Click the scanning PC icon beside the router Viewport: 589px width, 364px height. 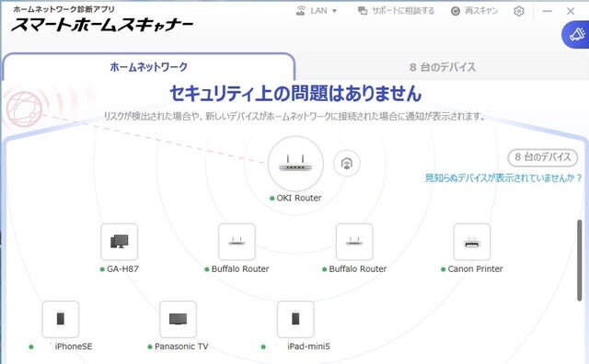(x=347, y=164)
